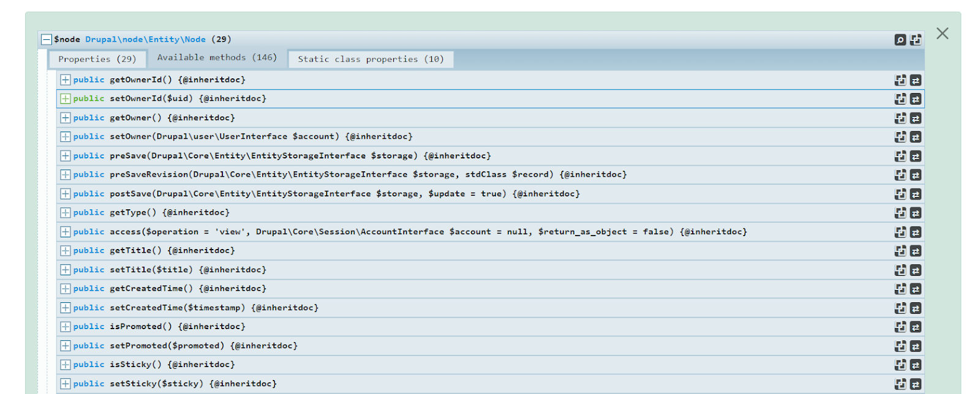Expand the preSave() method row
Screen dimensions: 980x394
[66, 155]
